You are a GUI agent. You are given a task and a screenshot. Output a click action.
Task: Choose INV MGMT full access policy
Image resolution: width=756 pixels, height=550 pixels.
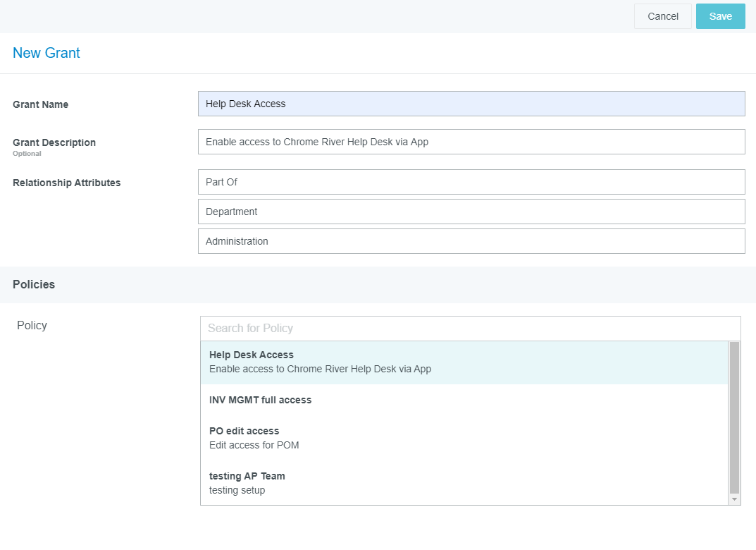[x=464, y=400]
